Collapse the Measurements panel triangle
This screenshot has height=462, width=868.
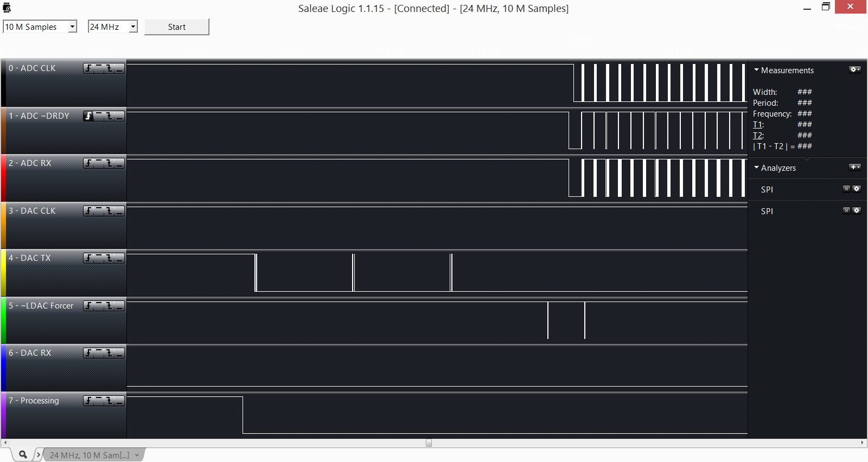[x=756, y=70]
